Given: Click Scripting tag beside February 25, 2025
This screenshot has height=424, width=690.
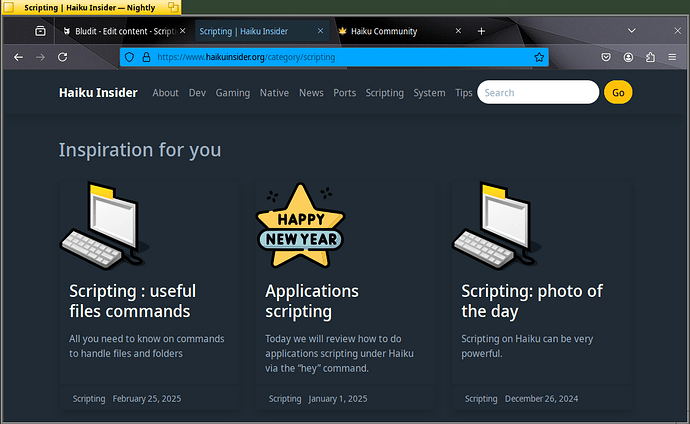Looking at the screenshot, I should (x=89, y=399).
